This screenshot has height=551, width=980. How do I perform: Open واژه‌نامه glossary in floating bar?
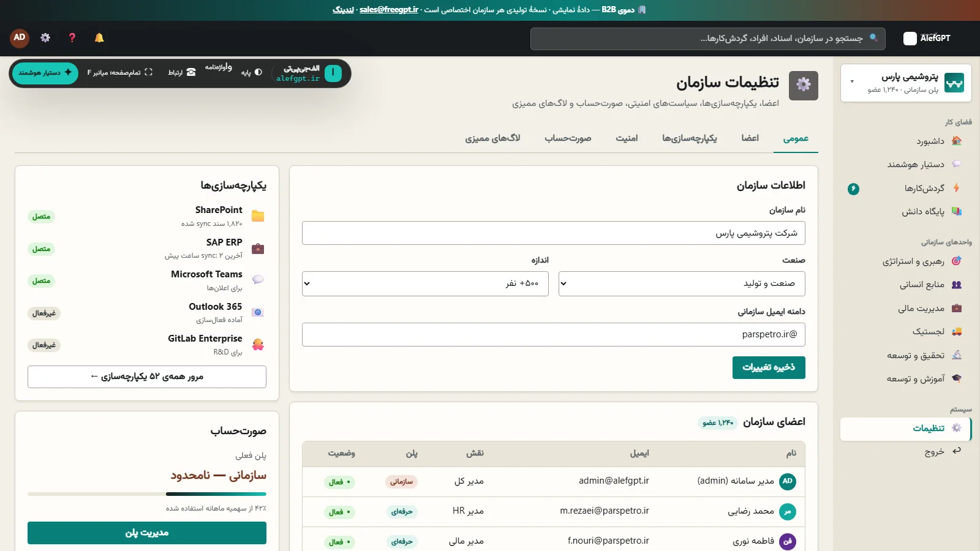219,67
